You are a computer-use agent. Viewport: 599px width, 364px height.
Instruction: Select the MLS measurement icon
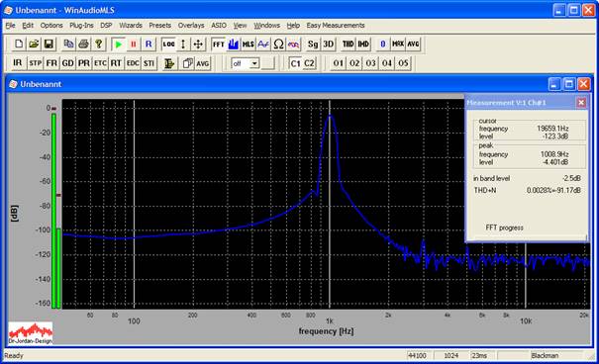pos(248,45)
